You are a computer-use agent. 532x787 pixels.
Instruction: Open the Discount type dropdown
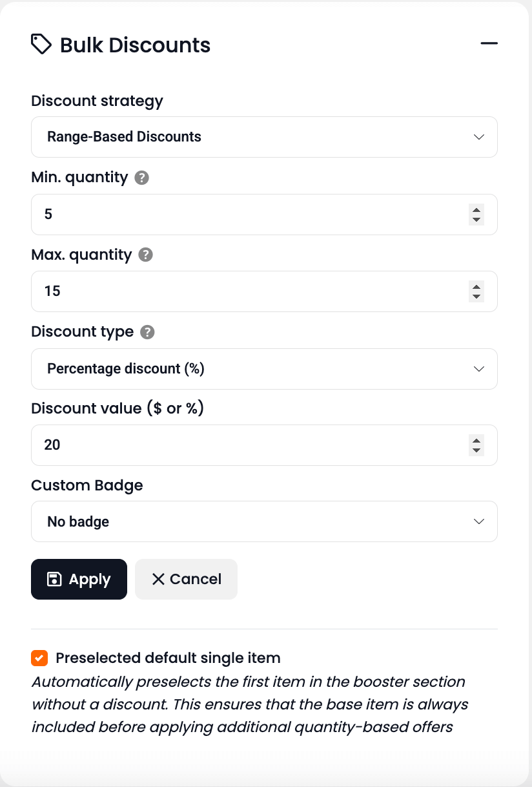(x=264, y=369)
